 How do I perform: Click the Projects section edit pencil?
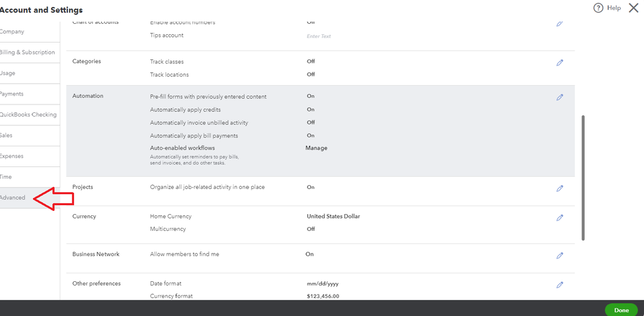560,188
